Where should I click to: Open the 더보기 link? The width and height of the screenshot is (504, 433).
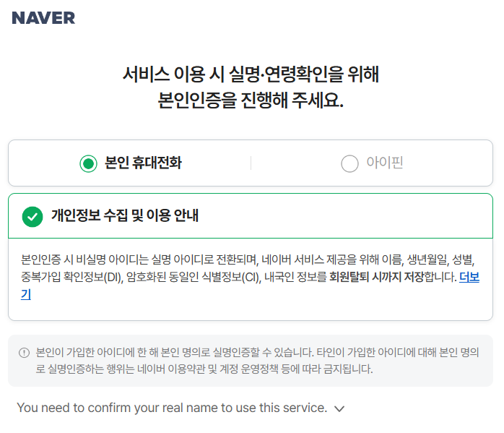(x=469, y=276)
